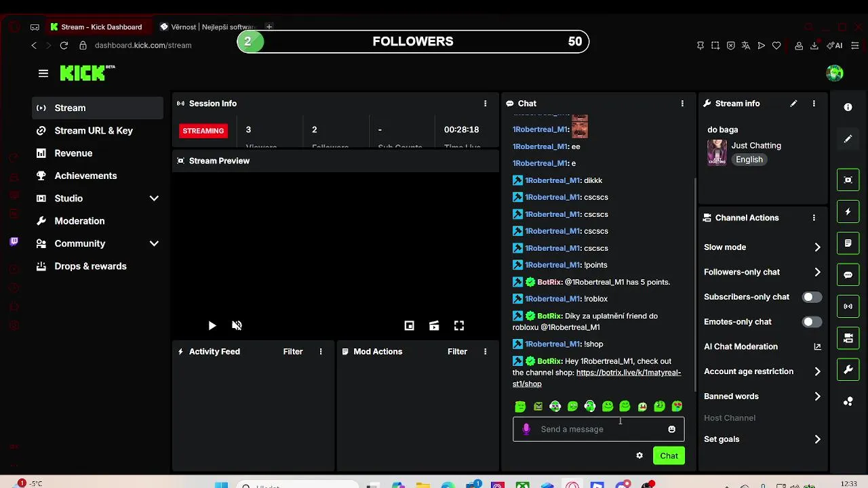This screenshot has height=488, width=868.
Task: Open picture-in-picture for stream preview
Action: [x=410, y=326]
